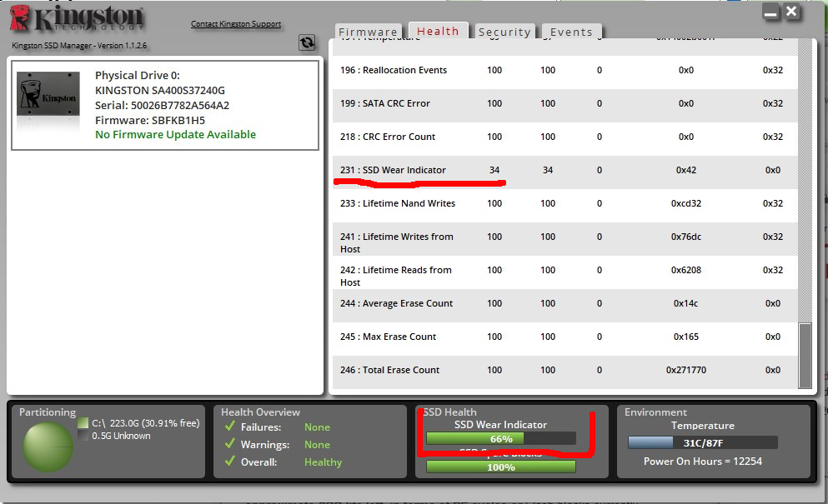Viewport: 828px width, 504px height.
Task: Click raw value 0x6208
Action: coord(686,270)
